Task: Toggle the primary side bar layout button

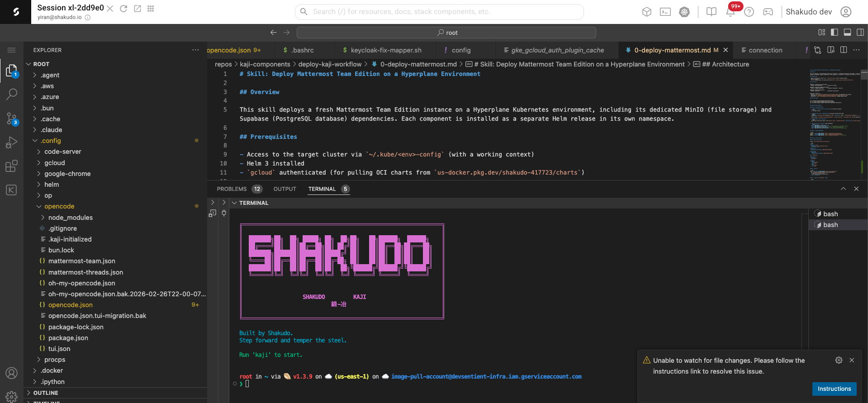Action: pyautogui.click(x=835, y=33)
